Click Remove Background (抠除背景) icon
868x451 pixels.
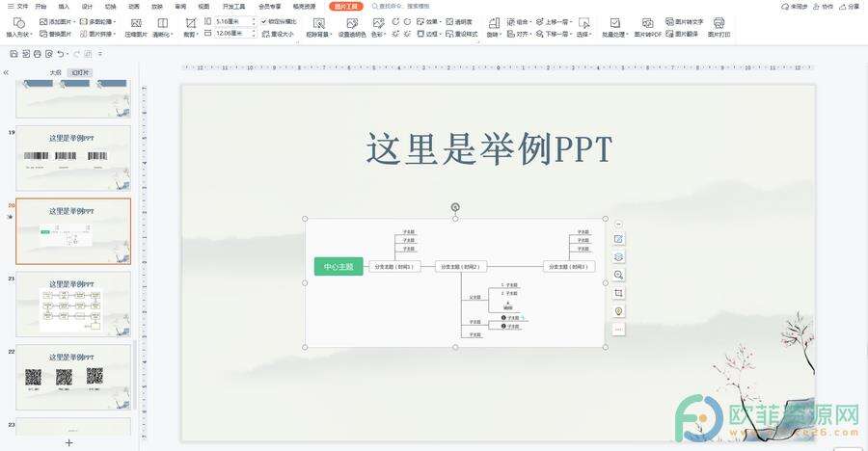(x=319, y=23)
